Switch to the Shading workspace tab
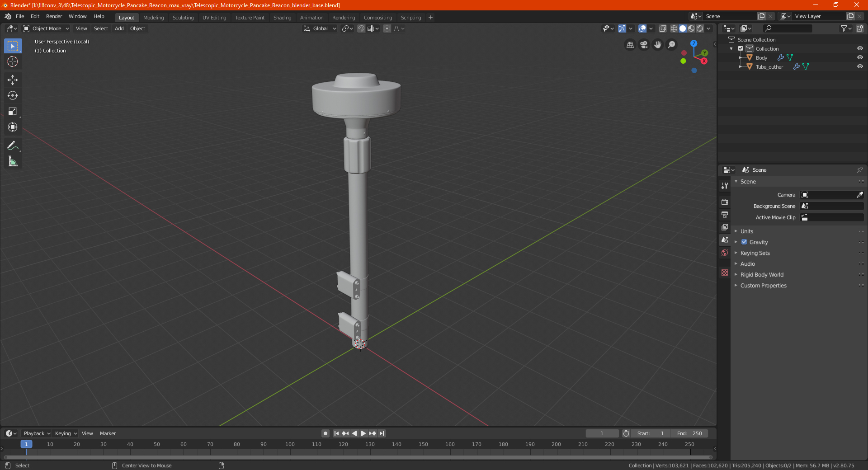 [282, 18]
